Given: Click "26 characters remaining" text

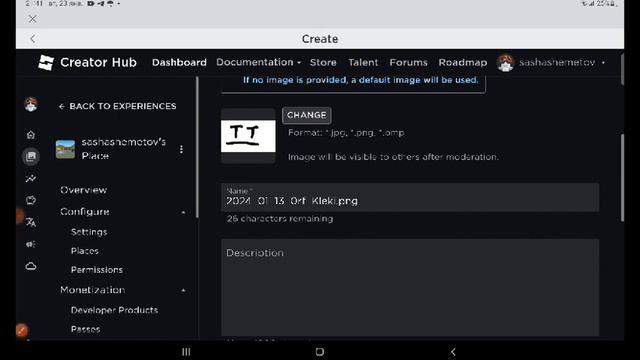Looking at the screenshot, I should [280, 219].
